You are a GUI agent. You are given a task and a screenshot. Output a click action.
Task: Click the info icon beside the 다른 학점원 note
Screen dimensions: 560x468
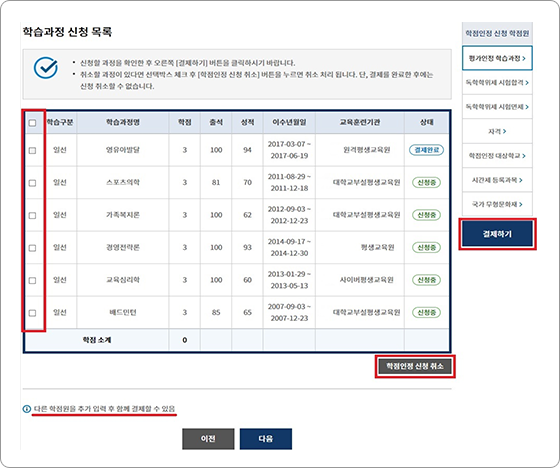[x=27, y=409]
